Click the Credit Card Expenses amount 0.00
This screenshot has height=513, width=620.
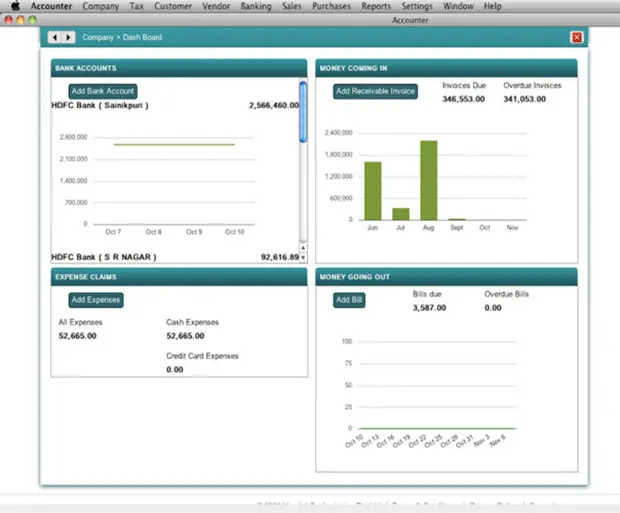[x=174, y=369]
